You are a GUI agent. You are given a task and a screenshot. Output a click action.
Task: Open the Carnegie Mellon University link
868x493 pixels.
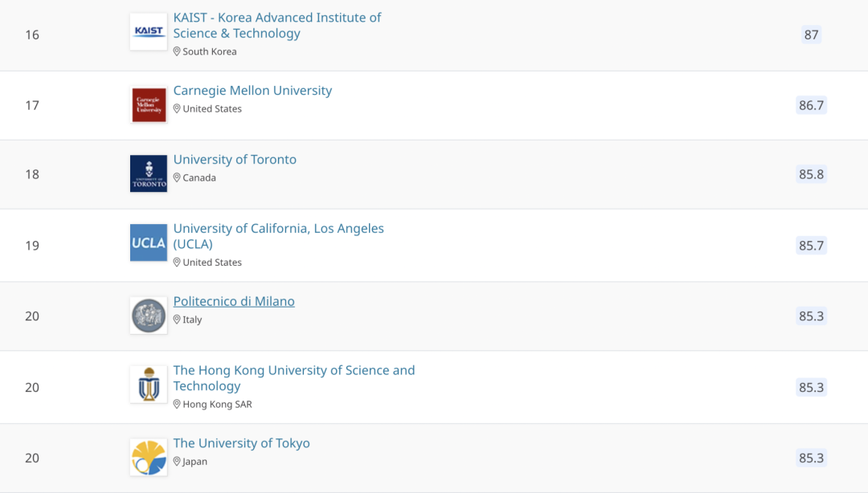tap(252, 91)
